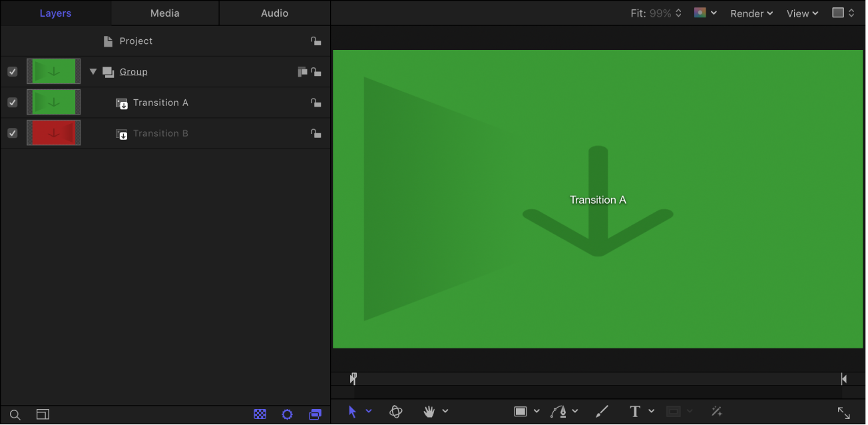Viewport: 868px width, 425px height.
Task: Switch to the Media tab
Action: (164, 13)
